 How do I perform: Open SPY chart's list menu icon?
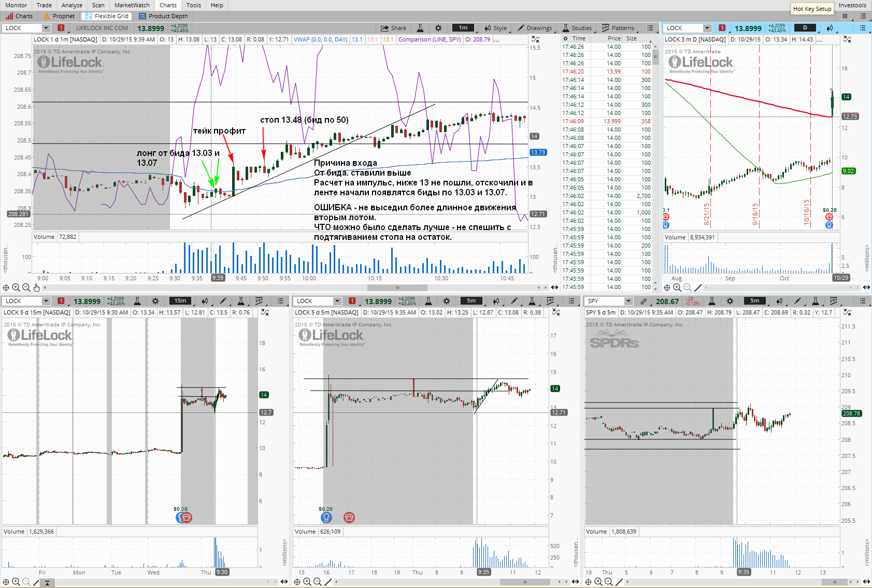tap(863, 301)
